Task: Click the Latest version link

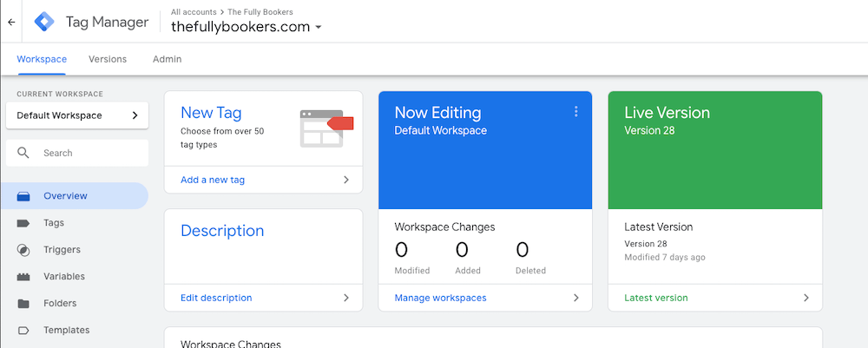Action: [656, 298]
